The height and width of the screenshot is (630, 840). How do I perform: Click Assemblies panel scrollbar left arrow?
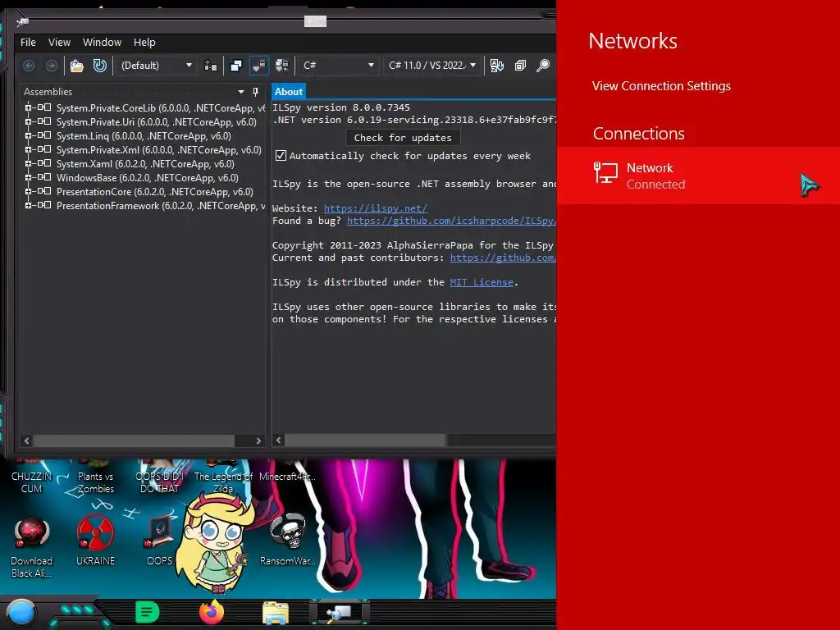click(x=27, y=441)
